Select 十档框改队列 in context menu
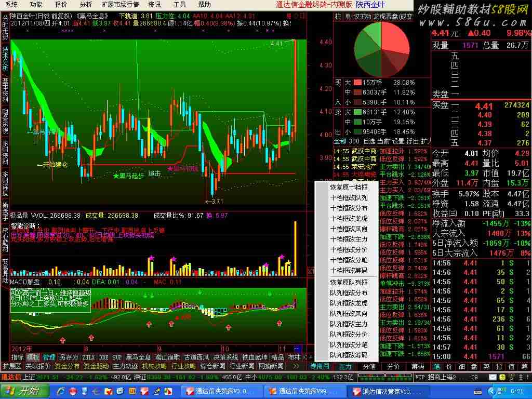Screen dimensions: 532x399 tap(349, 197)
